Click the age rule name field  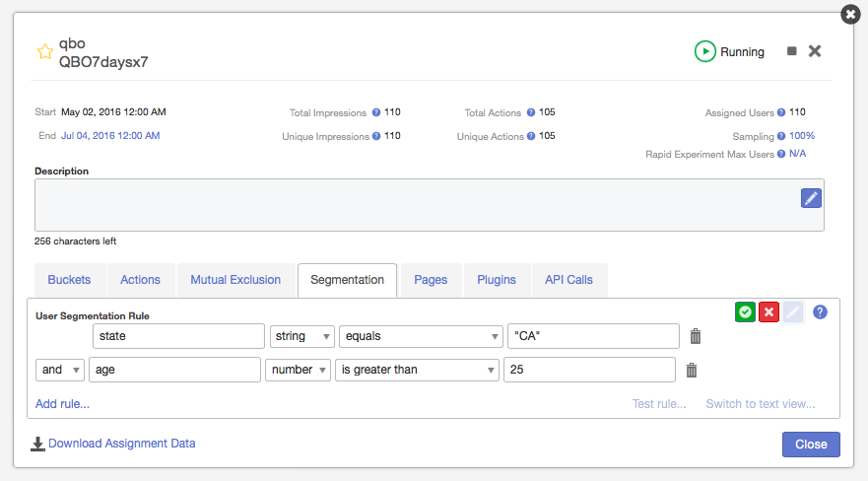174,370
